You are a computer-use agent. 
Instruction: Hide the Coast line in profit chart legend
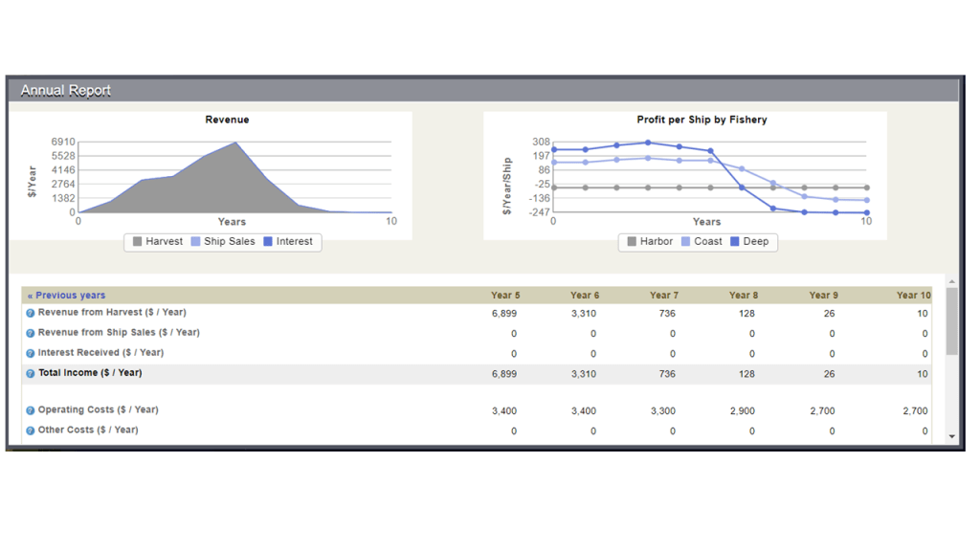click(x=702, y=242)
